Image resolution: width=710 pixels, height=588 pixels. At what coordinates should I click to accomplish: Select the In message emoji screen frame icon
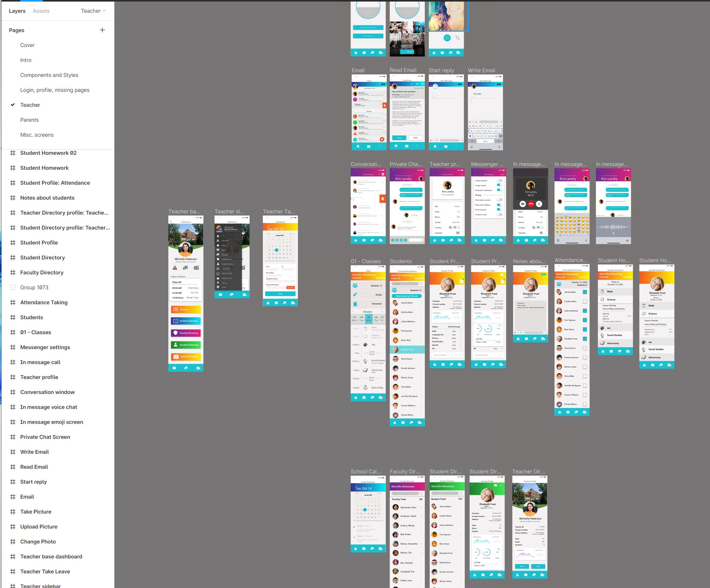pyautogui.click(x=12, y=422)
